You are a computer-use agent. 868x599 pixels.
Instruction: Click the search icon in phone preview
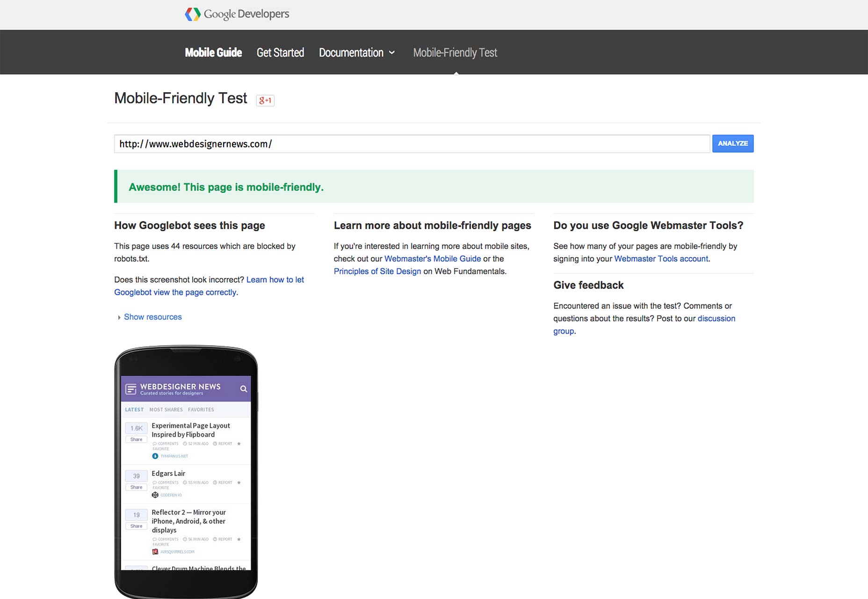point(244,389)
